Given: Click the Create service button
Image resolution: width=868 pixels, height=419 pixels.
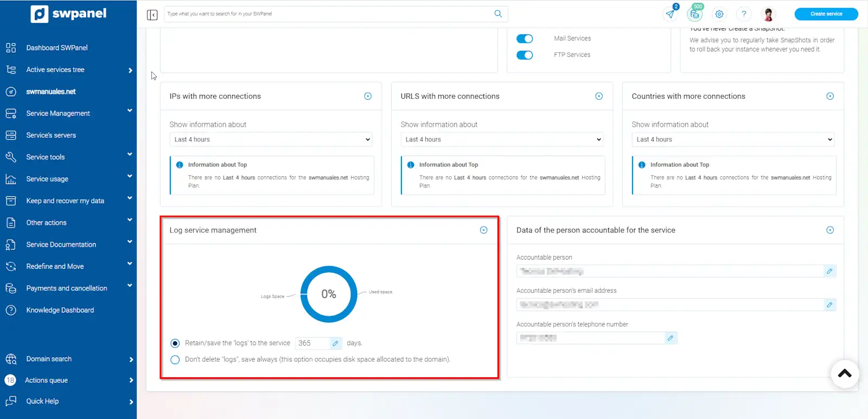Looking at the screenshot, I should click(x=826, y=14).
